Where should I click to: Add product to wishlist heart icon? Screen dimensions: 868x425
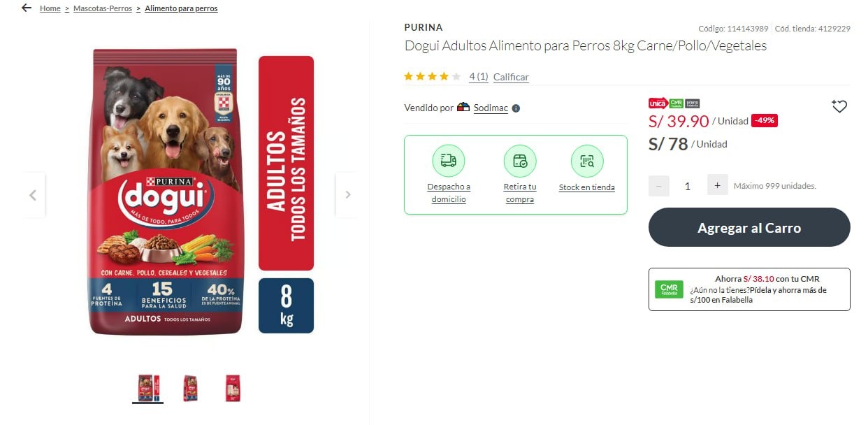click(839, 106)
